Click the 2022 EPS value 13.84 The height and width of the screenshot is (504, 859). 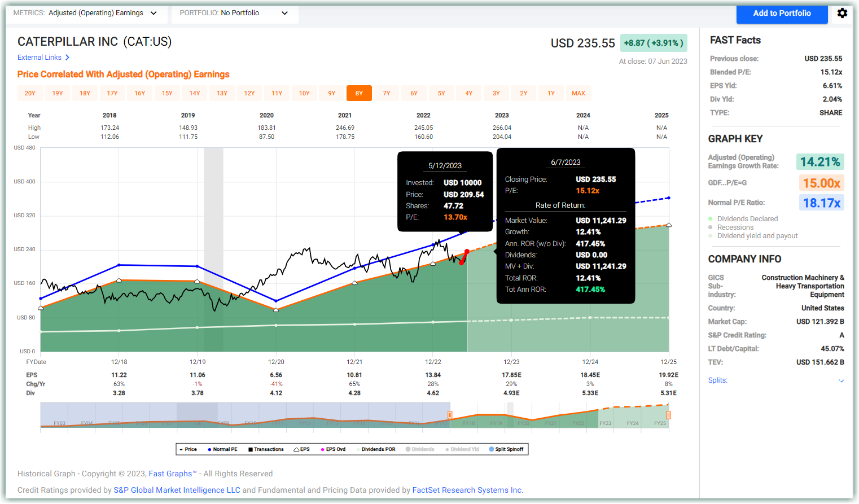433,375
